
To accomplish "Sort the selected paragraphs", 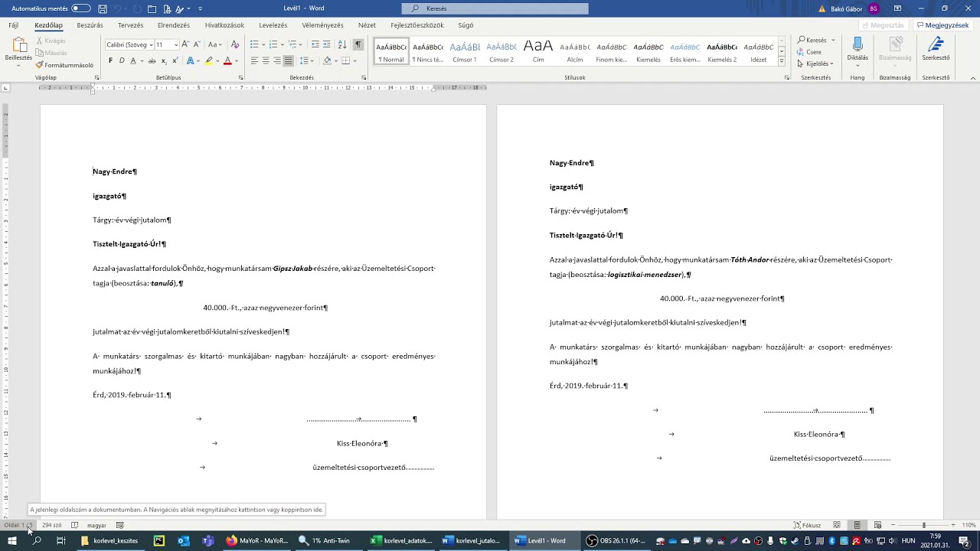I will pyautogui.click(x=341, y=44).
